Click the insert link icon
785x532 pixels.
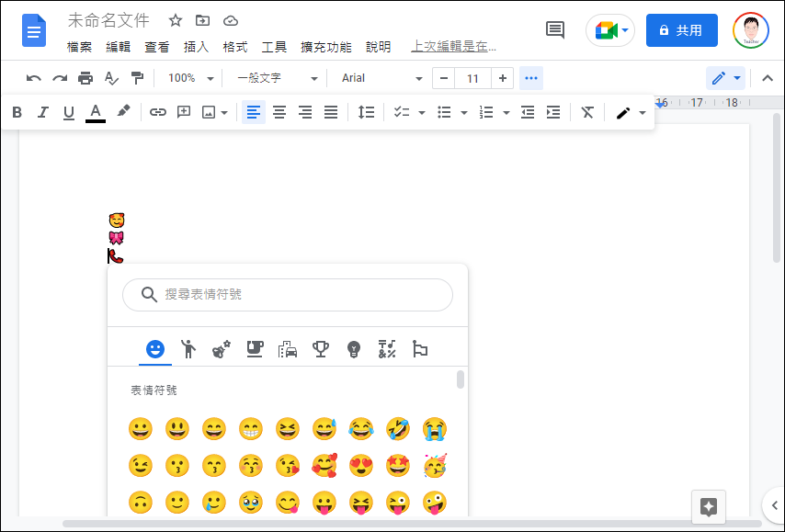click(x=158, y=112)
